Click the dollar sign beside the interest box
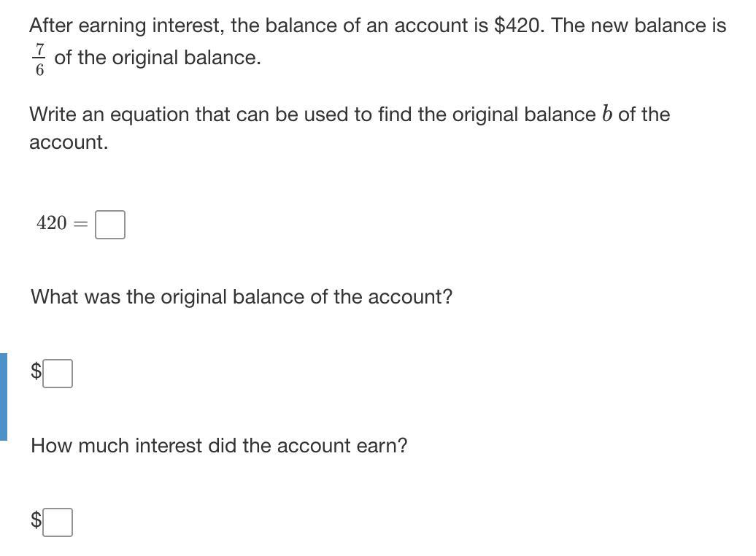The width and height of the screenshot is (756, 556). (x=36, y=520)
